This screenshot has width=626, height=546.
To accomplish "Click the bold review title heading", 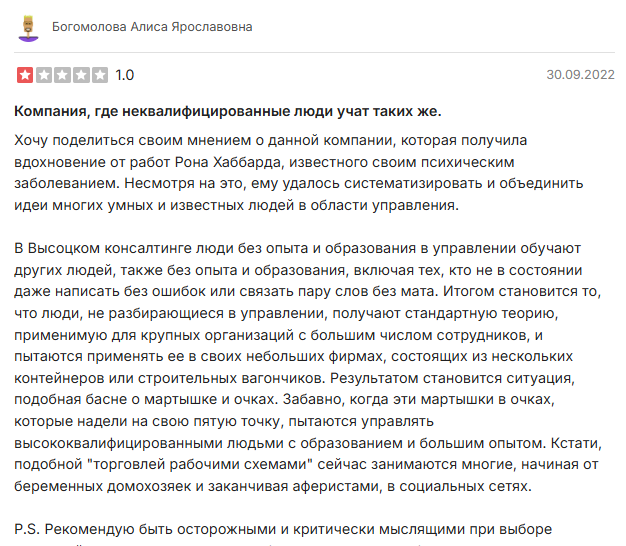I will (x=228, y=111).
